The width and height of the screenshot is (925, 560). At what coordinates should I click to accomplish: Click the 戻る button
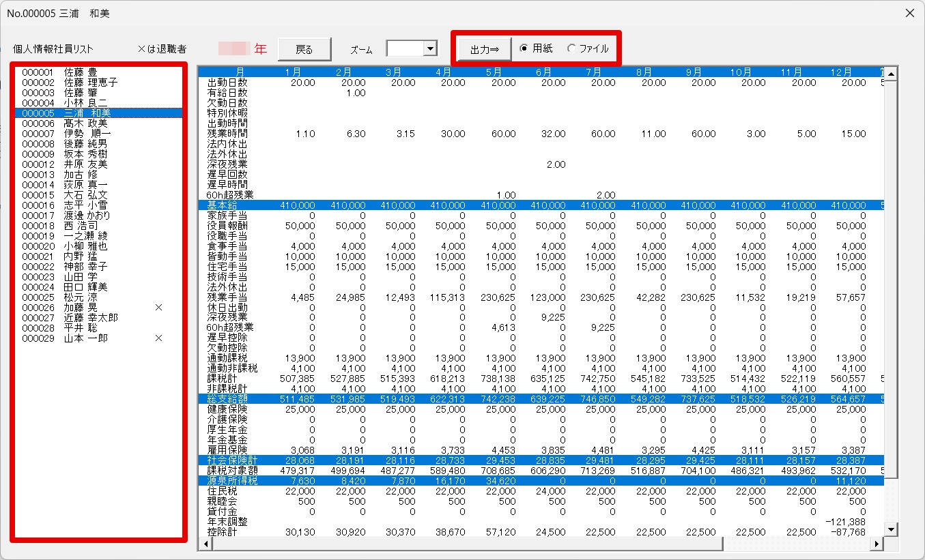pos(304,49)
